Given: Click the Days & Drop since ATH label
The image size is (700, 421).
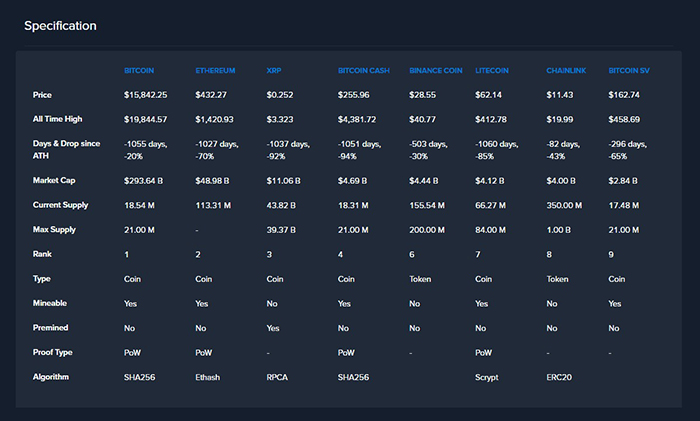Looking at the screenshot, I should (x=66, y=150).
